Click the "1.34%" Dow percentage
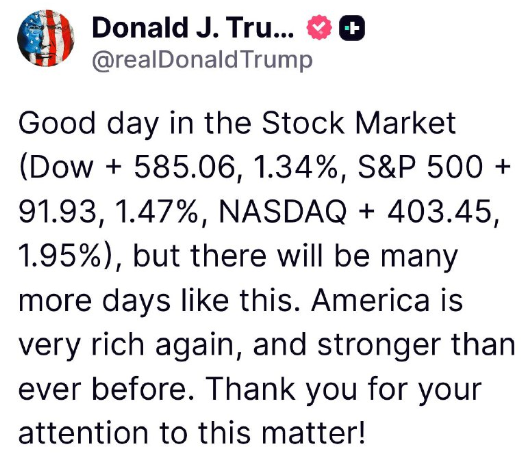Screen dimensions: 527x465 pos(295,167)
